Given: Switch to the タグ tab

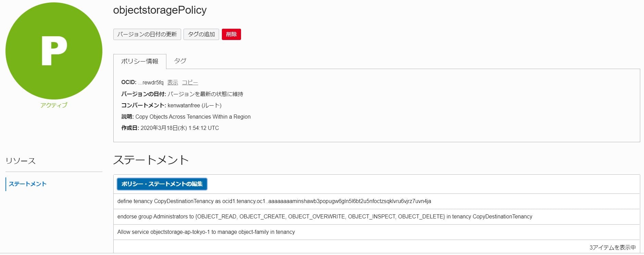Looking at the screenshot, I should point(180,61).
